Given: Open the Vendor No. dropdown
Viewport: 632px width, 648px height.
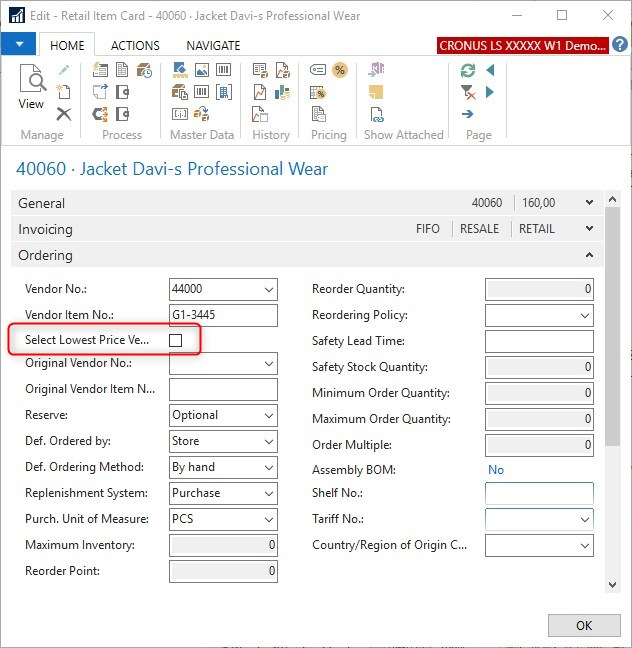Looking at the screenshot, I should (x=268, y=290).
